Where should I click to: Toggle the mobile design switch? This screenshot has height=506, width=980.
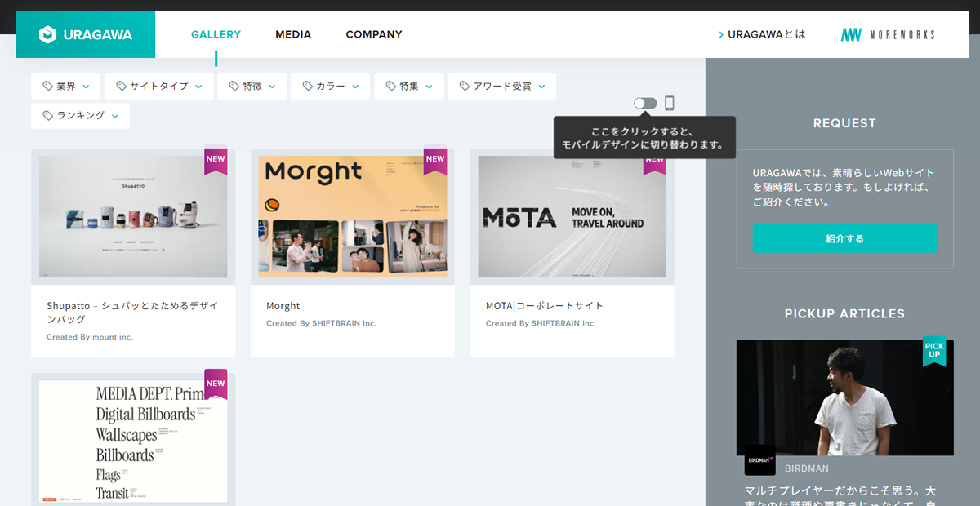(645, 104)
